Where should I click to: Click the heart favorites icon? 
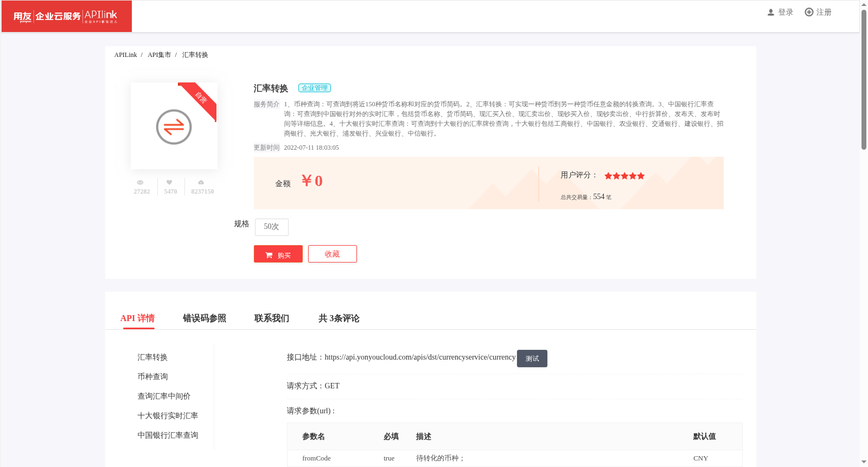[x=169, y=183]
